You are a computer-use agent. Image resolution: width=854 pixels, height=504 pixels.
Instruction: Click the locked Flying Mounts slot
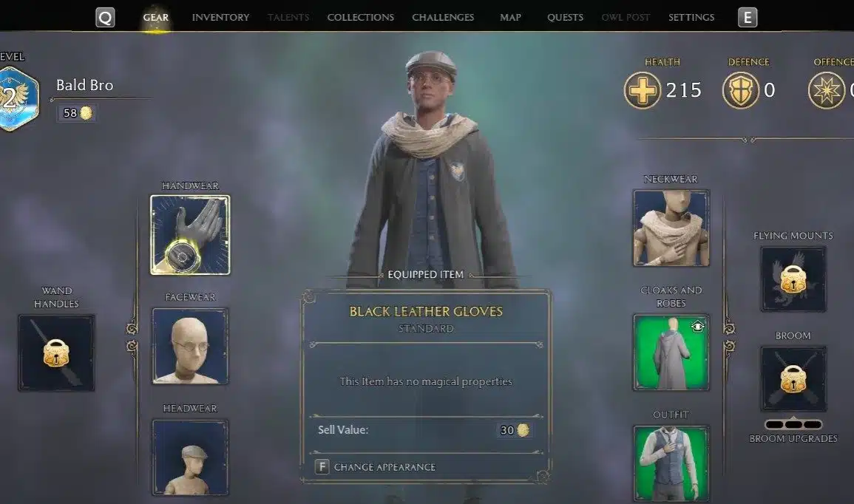[793, 279]
